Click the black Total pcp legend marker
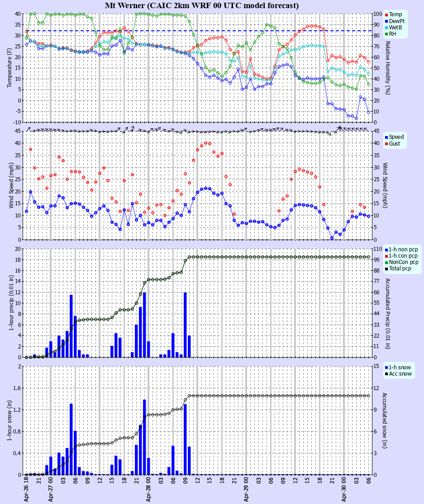The height and width of the screenshot is (504, 424). (x=386, y=268)
